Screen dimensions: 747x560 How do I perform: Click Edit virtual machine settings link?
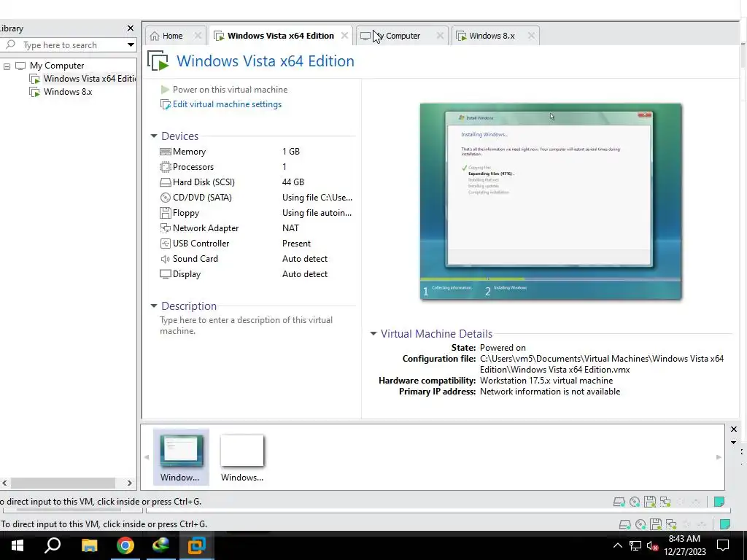tap(228, 104)
